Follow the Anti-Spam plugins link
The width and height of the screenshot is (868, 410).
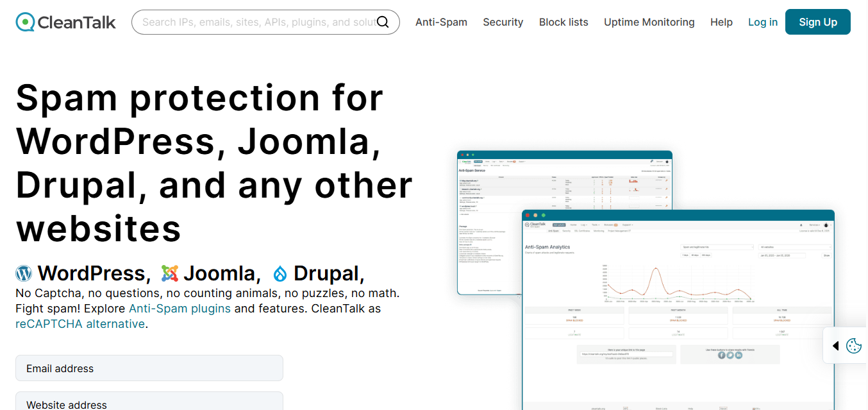(179, 309)
